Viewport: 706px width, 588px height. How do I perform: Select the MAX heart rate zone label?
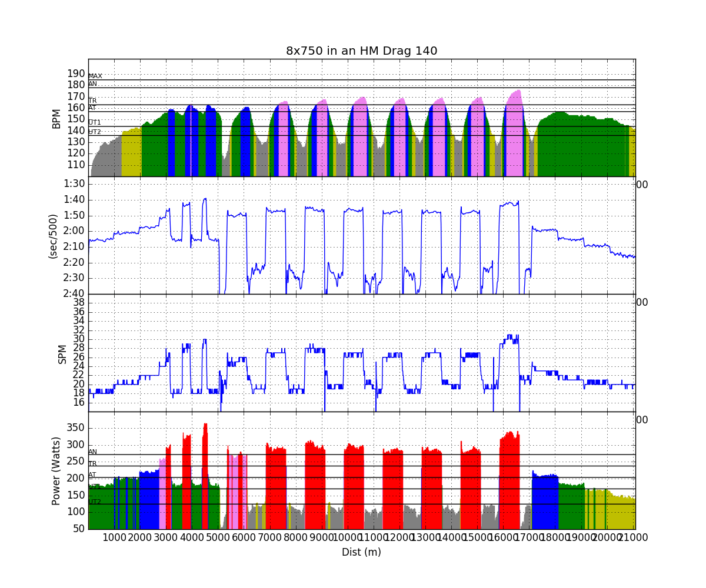pyautogui.click(x=95, y=76)
